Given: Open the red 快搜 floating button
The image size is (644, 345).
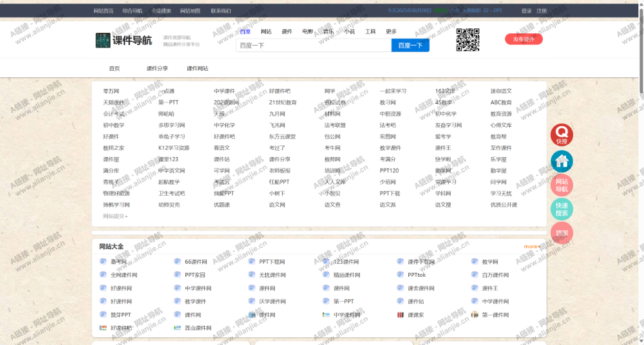Looking at the screenshot, I should pyautogui.click(x=562, y=135).
